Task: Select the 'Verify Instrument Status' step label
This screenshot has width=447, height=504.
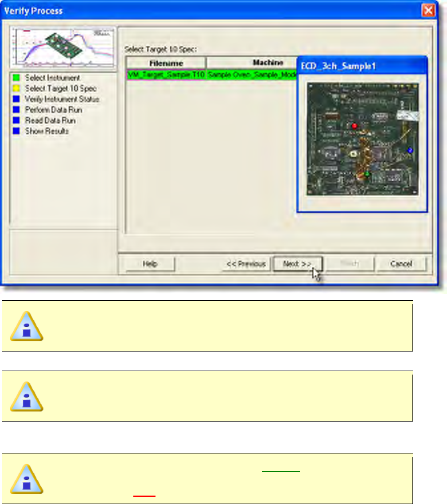Action: (x=62, y=99)
